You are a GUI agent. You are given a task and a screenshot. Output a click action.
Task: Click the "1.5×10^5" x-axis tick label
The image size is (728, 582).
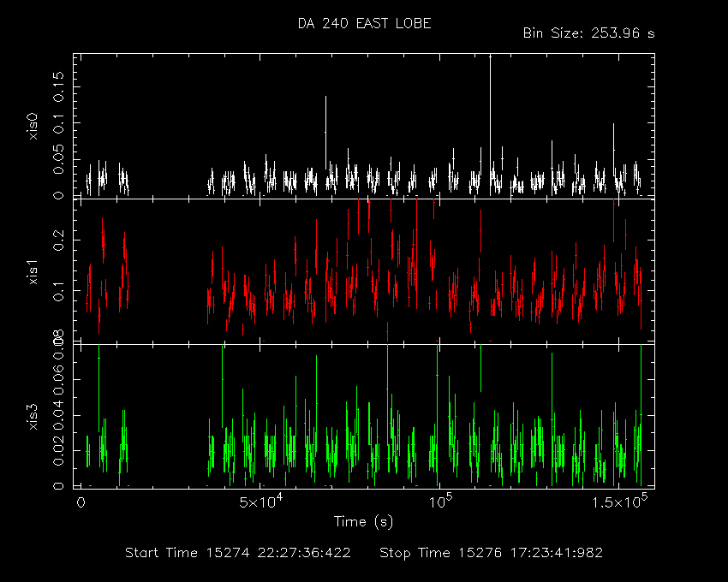(x=620, y=502)
